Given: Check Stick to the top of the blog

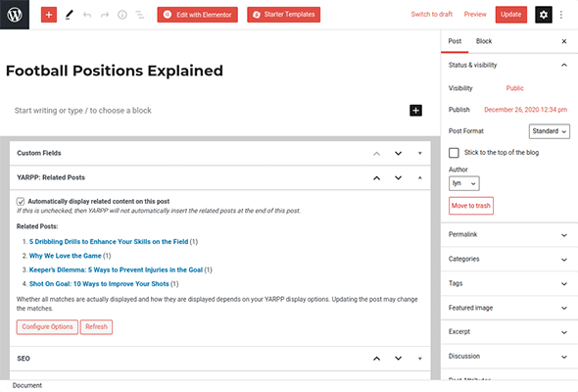Looking at the screenshot, I should [x=454, y=153].
